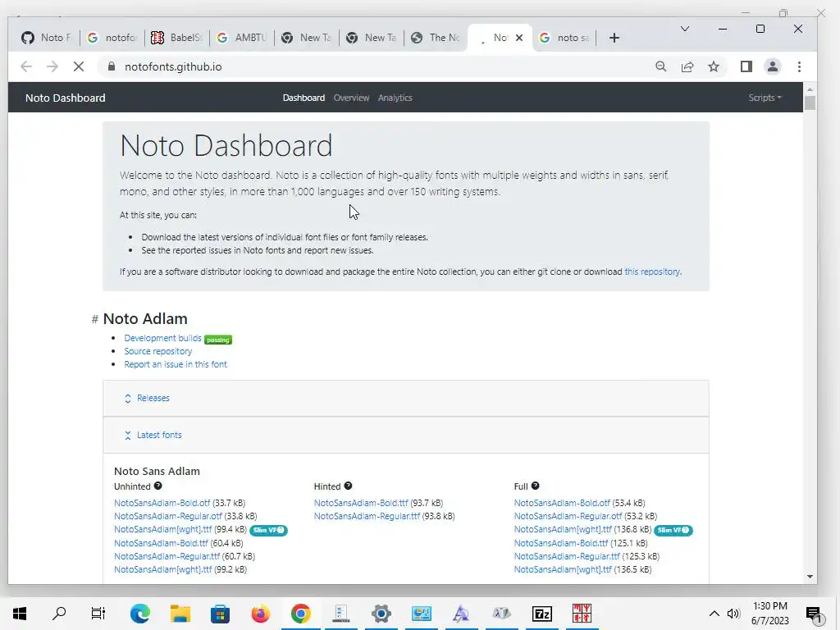
Task: Switch to the BabelStone tab
Action: 176,38
